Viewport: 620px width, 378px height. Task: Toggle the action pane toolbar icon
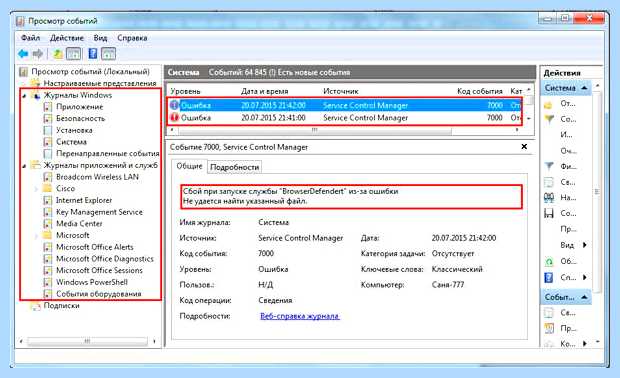(x=108, y=53)
